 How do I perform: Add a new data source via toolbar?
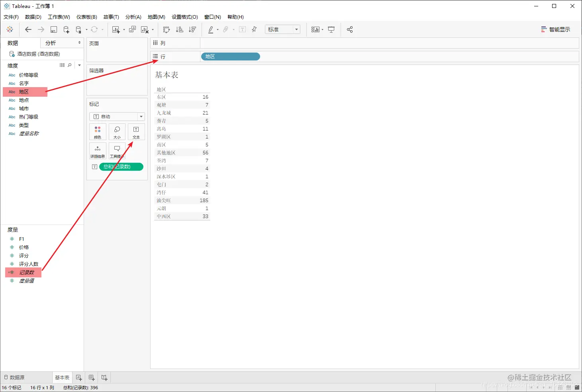pos(67,29)
